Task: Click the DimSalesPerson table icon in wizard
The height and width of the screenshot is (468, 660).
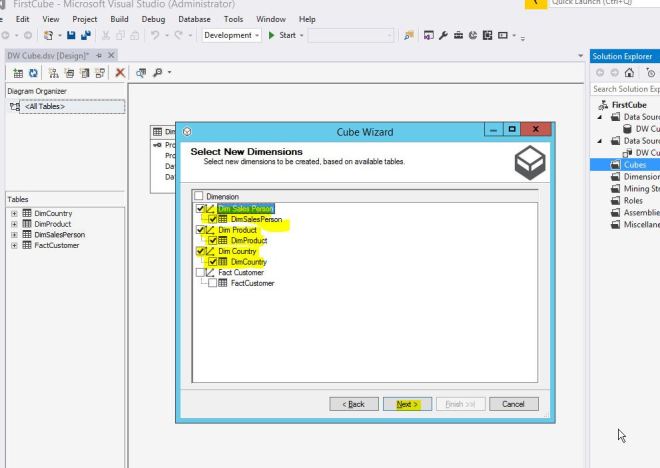Action: pyautogui.click(x=223, y=219)
